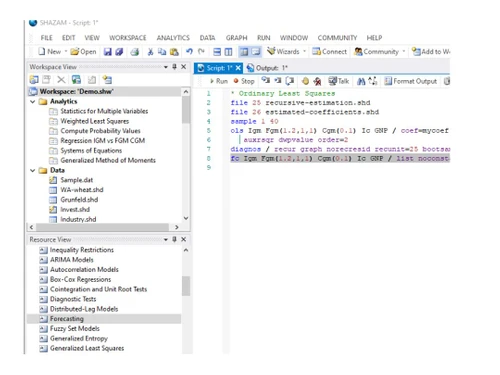
Task: Click the Open file toolbar button
Action: coord(83,52)
